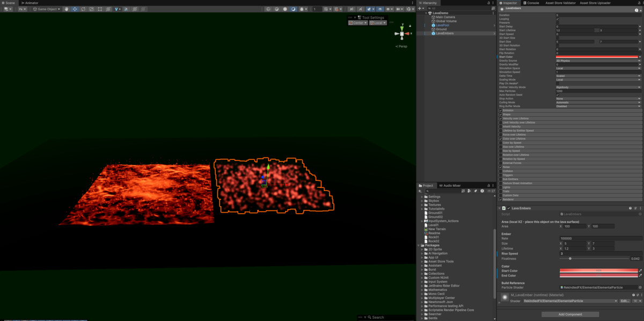
Task: Open the Lava Embers component kebab menu
Action: click(640, 208)
